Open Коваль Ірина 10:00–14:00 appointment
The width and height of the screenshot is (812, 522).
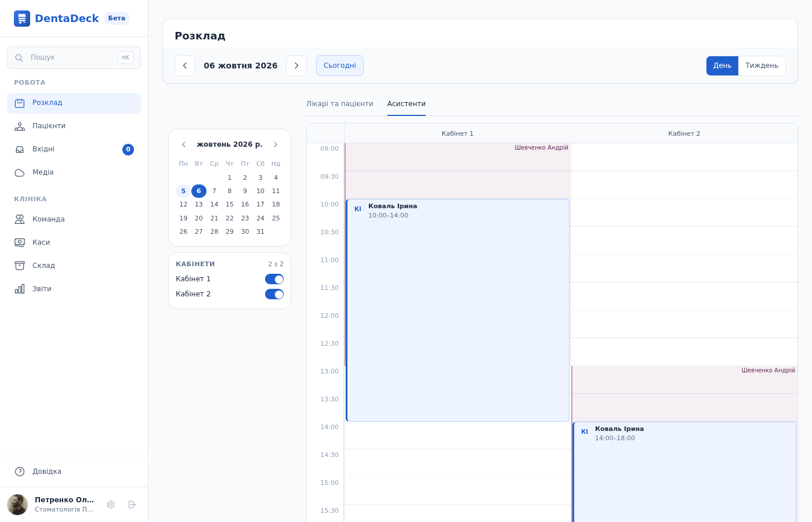coord(458,310)
